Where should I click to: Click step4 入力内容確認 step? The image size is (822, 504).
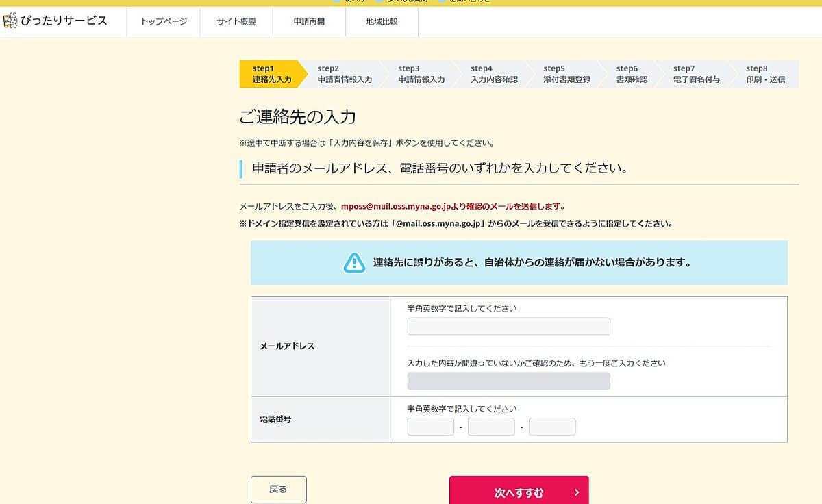[494, 74]
